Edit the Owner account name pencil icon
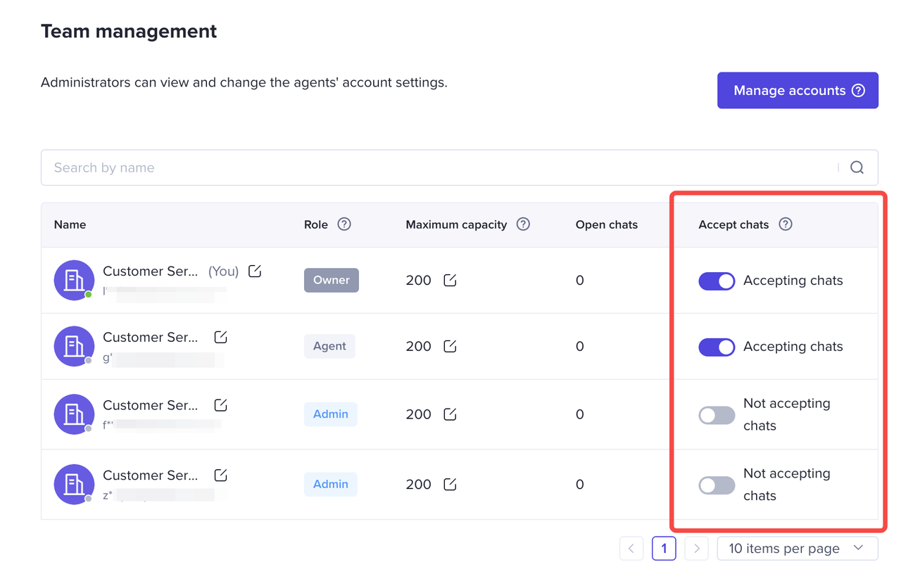The image size is (901, 588). (255, 271)
